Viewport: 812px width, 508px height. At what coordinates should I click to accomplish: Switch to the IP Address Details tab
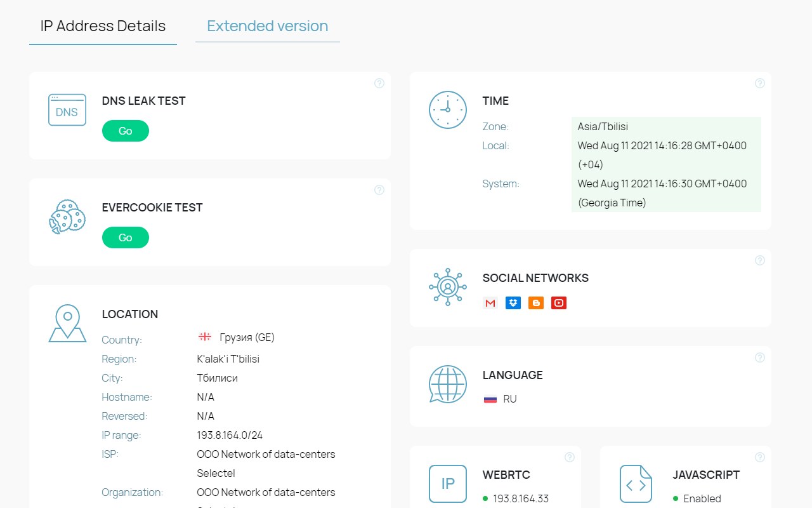[103, 26]
